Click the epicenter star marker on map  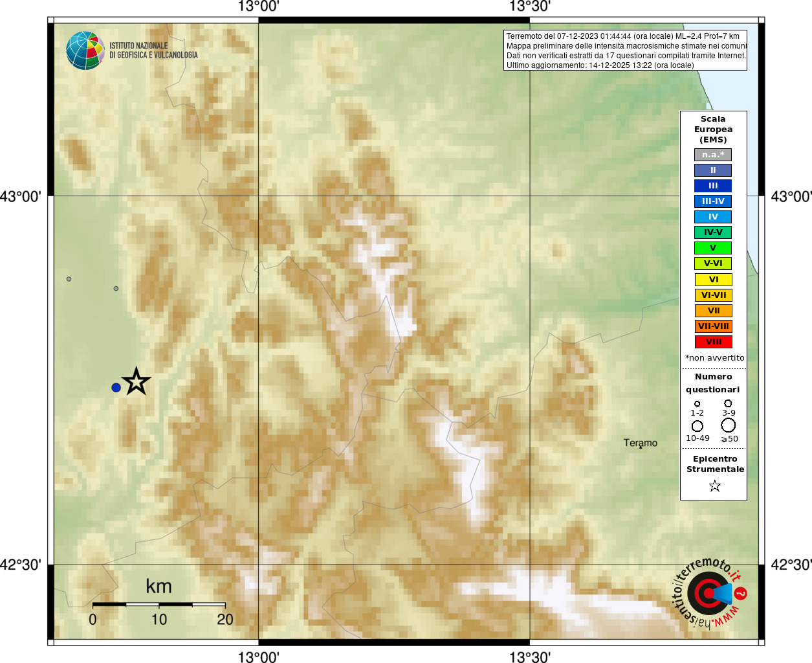[136, 381]
